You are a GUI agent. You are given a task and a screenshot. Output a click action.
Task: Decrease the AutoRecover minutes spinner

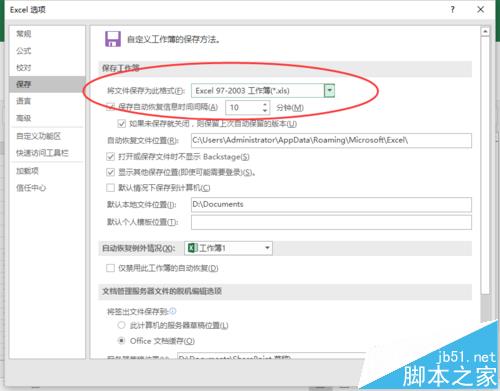pyautogui.click(x=265, y=111)
